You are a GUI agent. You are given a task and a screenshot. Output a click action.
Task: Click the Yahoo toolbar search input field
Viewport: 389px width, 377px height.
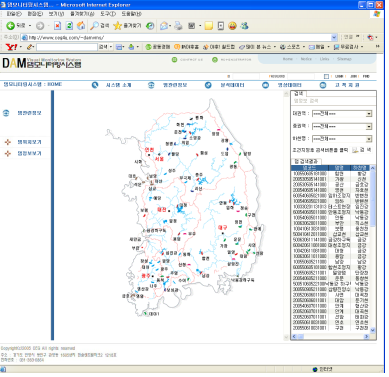[67, 47]
